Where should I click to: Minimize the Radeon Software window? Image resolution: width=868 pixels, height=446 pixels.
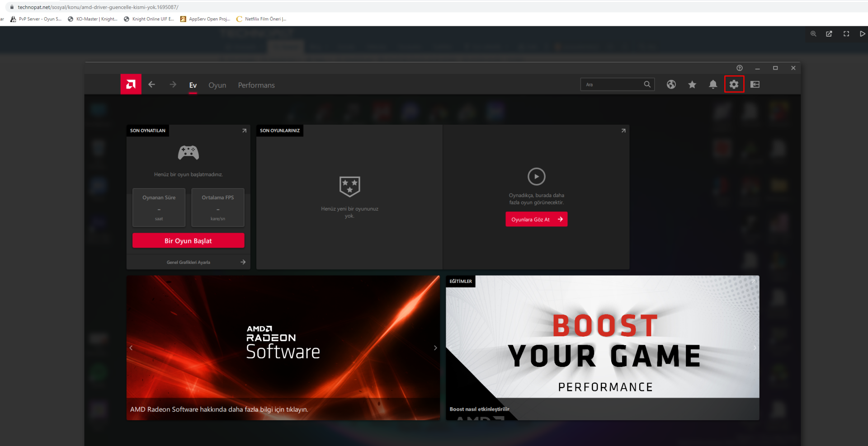(757, 68)
